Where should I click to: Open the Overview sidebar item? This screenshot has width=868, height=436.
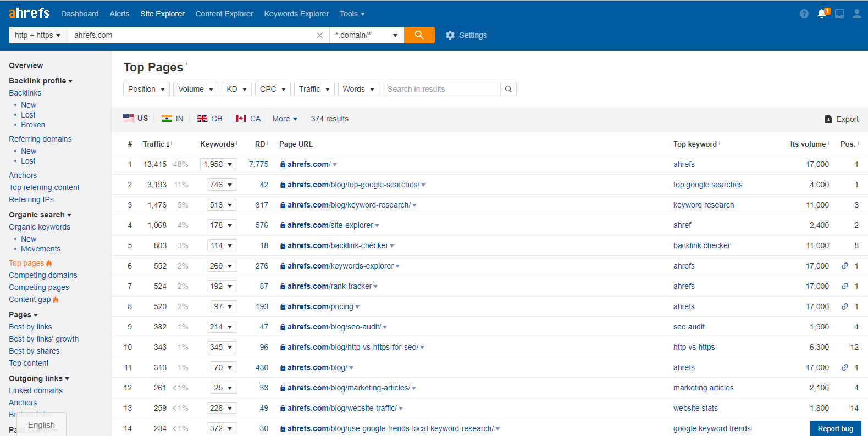pos(26,65)
